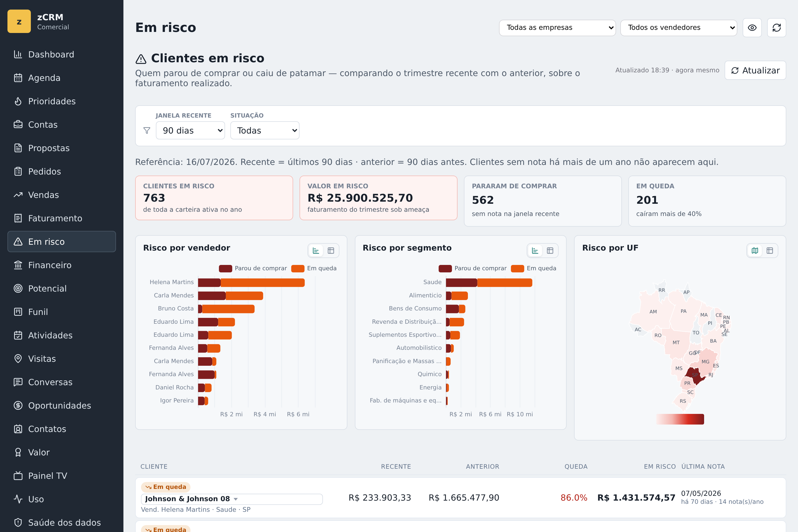This screenshot has width=798, height=532.
Task: Click the Potencial target icon
Action: point(18,288)
